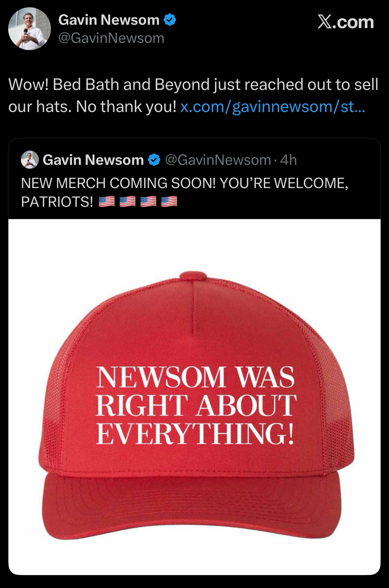Click the X.com logo watermark

click(x=346, y=22)
